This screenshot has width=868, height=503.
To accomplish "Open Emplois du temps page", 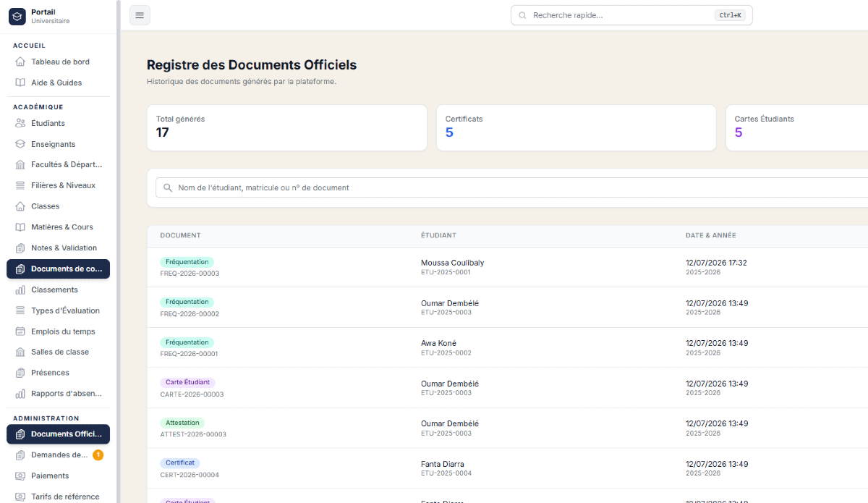I will 58,331.
